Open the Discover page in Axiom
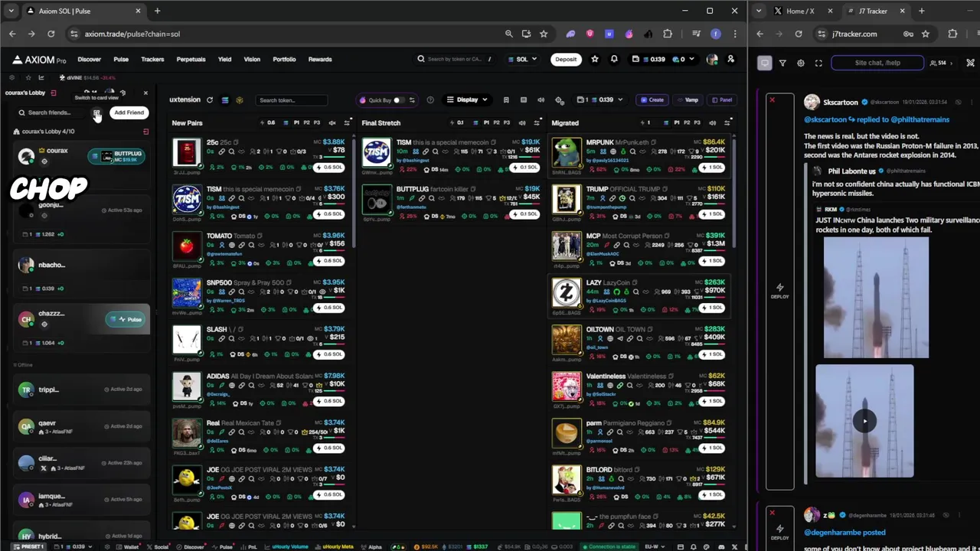 point(89,59)
